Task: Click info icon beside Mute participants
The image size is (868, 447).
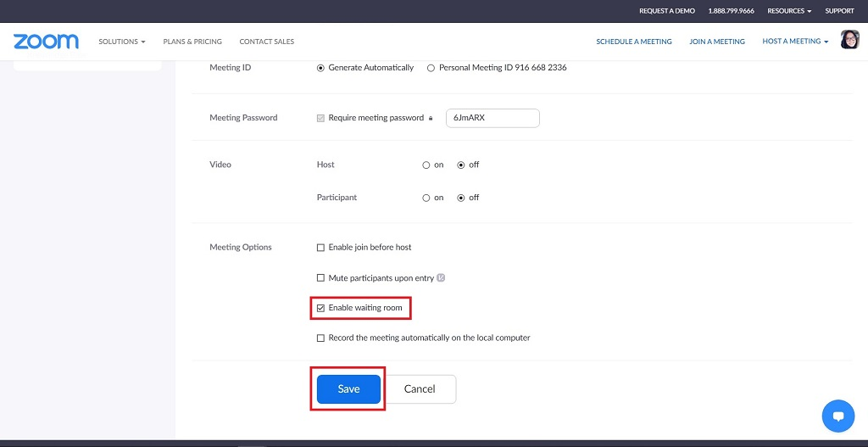Action: pos(441,278)
